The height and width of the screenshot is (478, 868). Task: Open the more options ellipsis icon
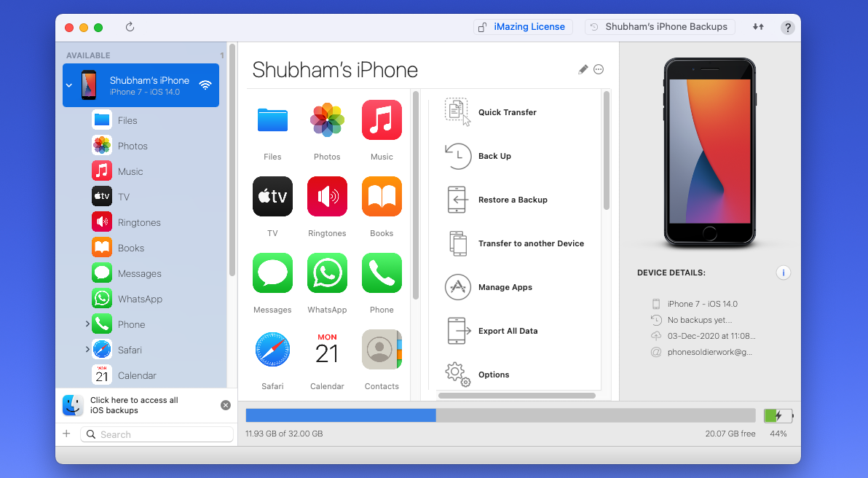pos(599,69)
